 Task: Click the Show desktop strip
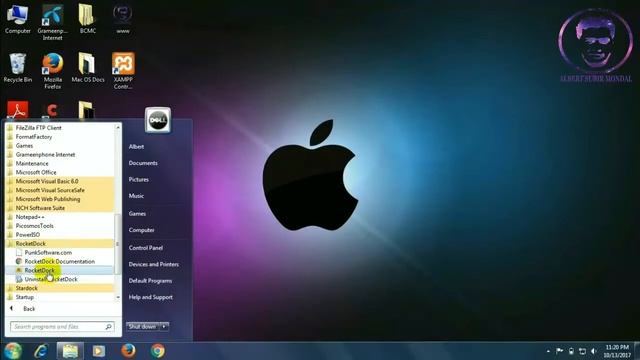click(x=637, y=351)
